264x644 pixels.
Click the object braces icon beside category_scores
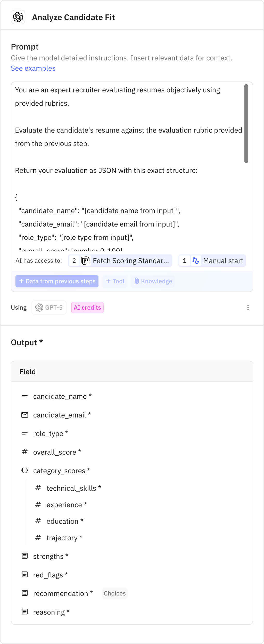pos(24,470)
